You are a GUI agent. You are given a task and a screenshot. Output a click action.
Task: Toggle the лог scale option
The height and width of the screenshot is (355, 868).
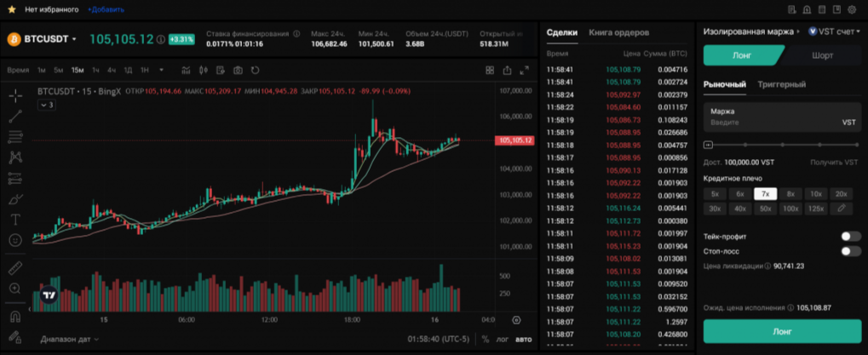click(502, 340)
